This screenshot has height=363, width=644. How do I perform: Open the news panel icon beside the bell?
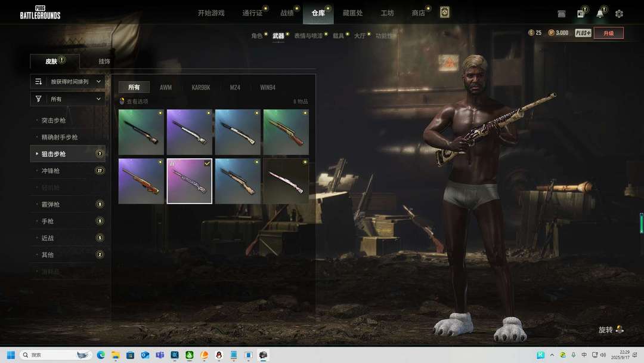[581, 14]
